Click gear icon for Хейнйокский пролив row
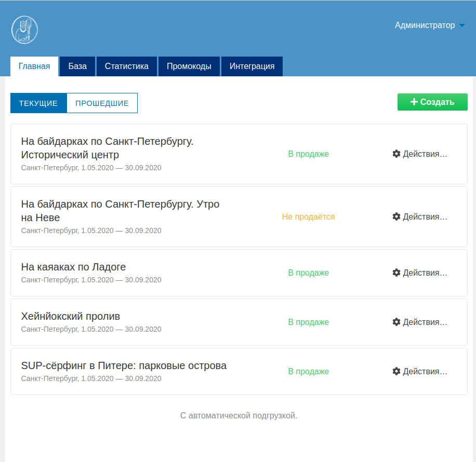The width and height of the screenshot is (476, 462). 396,322
